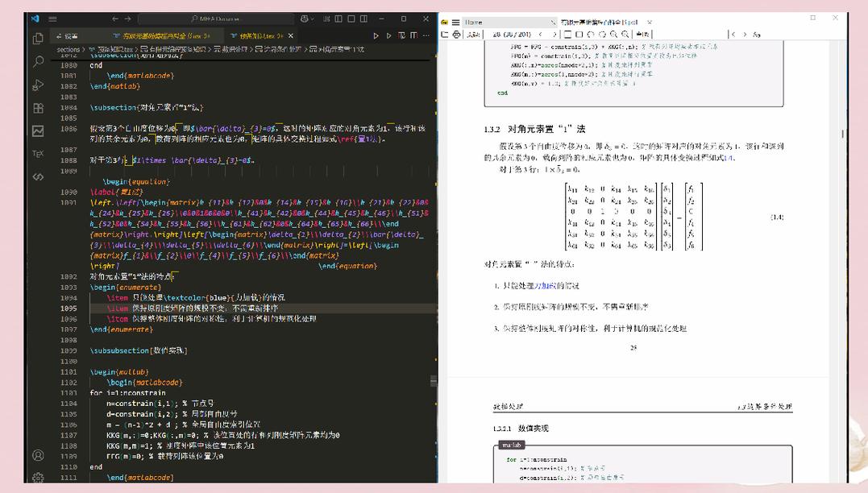
Task: Open the Explorer view in VS Code
Action: (38, 38)
